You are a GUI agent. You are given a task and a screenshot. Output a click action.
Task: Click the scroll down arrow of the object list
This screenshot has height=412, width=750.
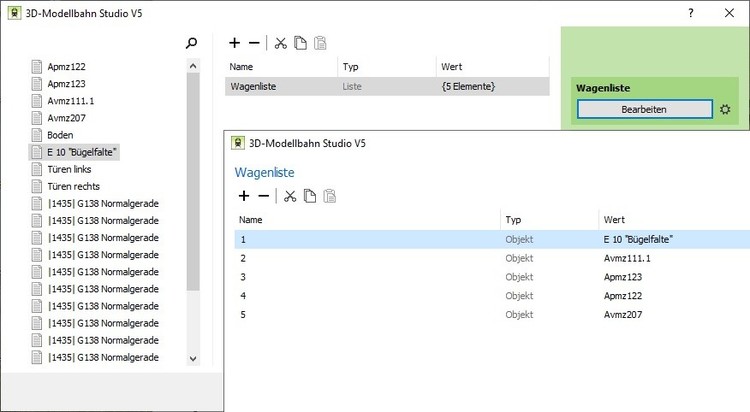tap(193, 358)
